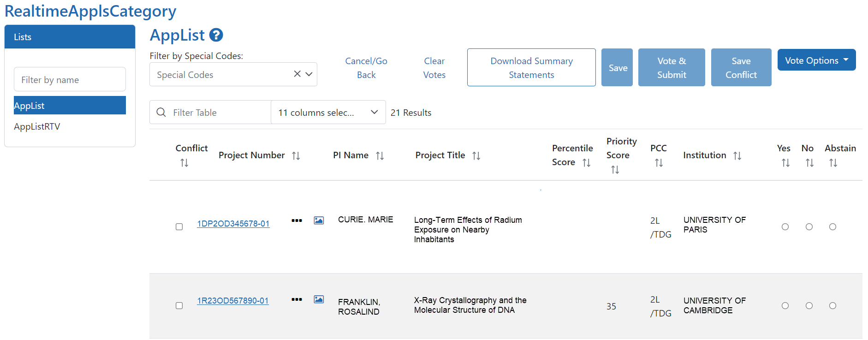Click the AppList help question mark icon
The image size is (868, 340).
pos(216,35)
